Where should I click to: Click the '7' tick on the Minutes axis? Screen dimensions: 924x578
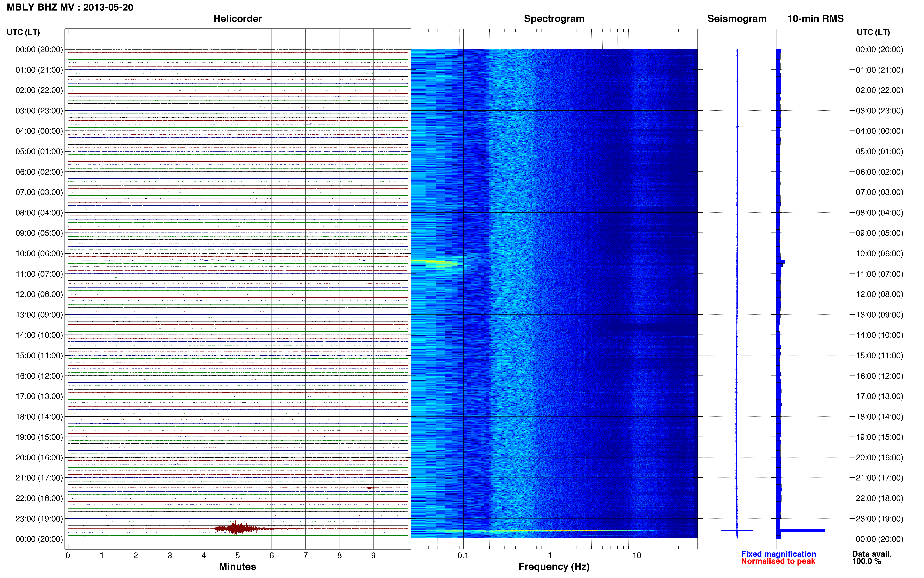coord(305,556)
